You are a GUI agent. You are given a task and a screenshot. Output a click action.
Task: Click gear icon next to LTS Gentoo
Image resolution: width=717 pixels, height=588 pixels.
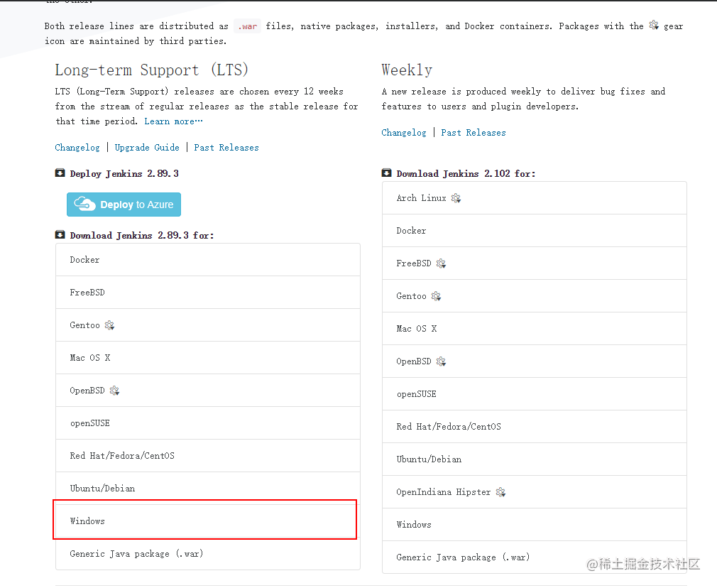(109, 325)
